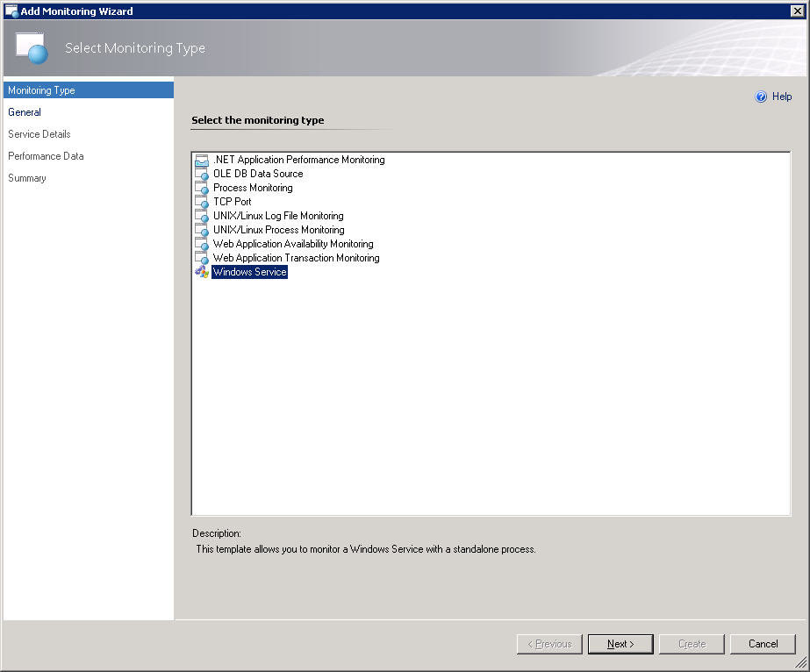Cancel the Add Monitoring Wizard
This screenshot has width=810, height=672.
pyautogui.click(x=763, y=644)
